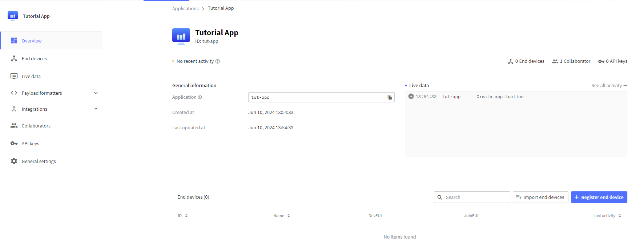Click the breadcrumb chevron separator after Applications
The image size is (644, 240).
[x=203, y=8]
